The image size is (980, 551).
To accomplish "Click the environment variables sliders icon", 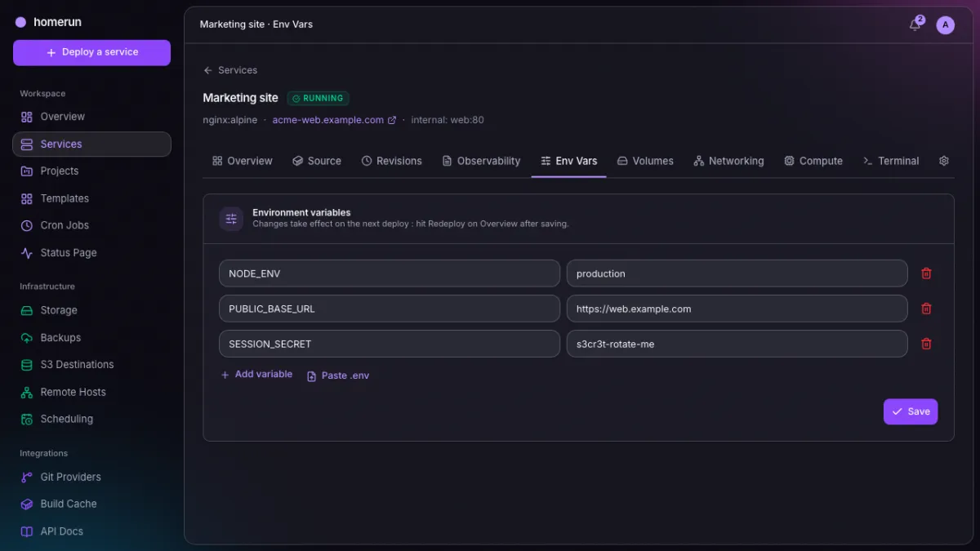I will coord(231,219).
